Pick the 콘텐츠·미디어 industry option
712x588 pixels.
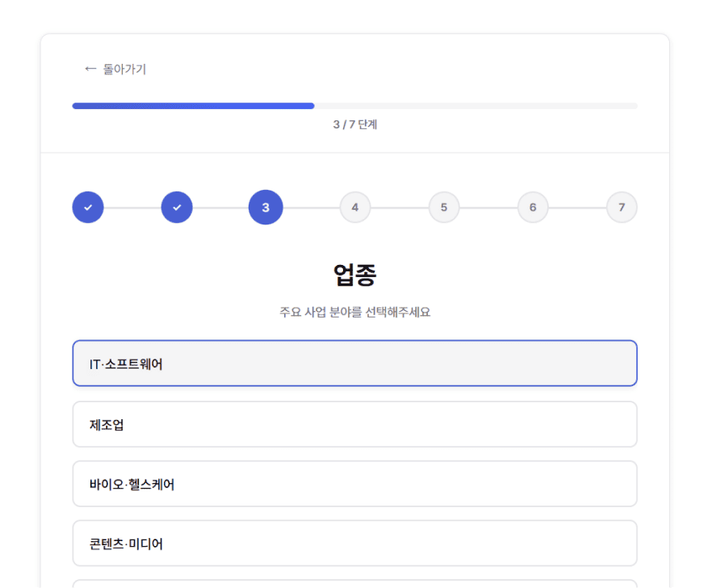[355, 544]
